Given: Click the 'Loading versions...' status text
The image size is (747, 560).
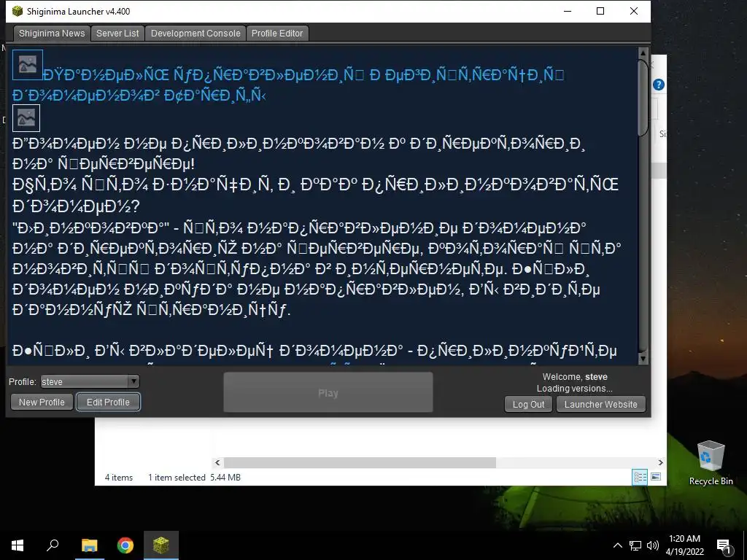Looking at the screenshot, I should pyautogui.click(x=575, y=389).
